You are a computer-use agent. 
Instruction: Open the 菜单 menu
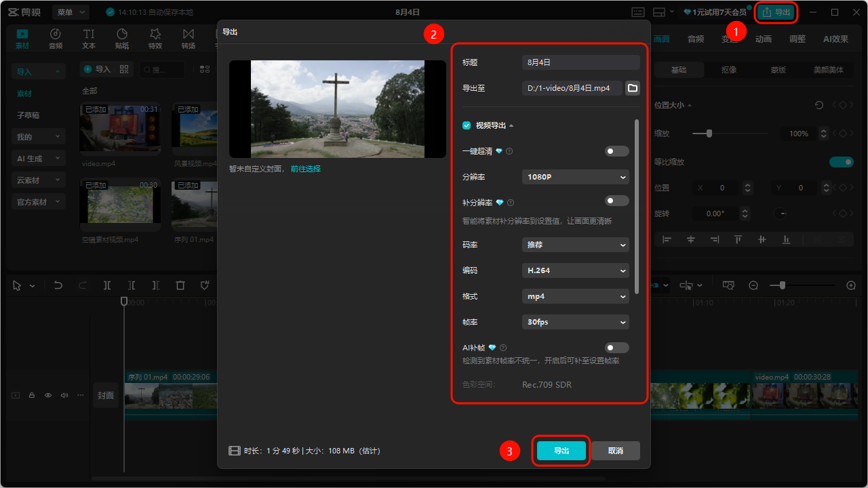tap(71, 12)
